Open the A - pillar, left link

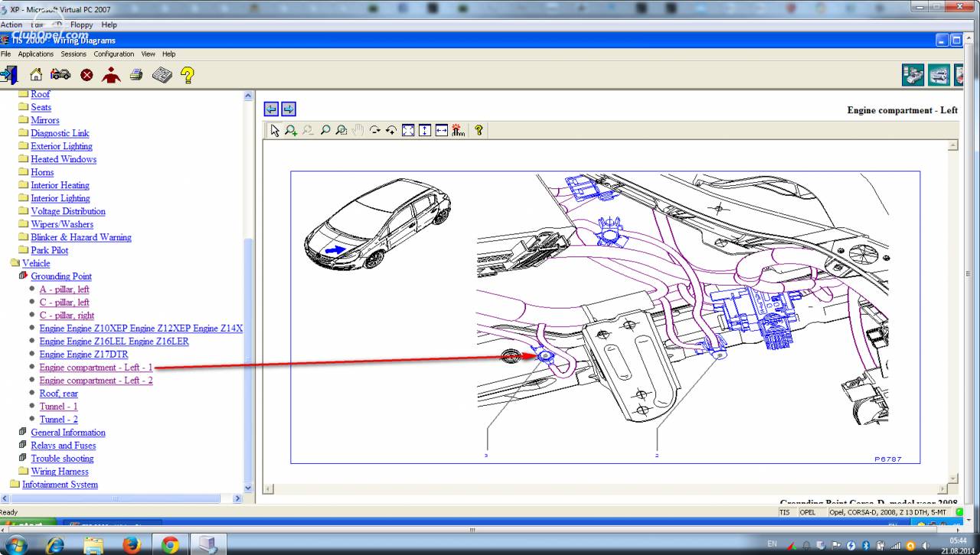tap(64, 289)
